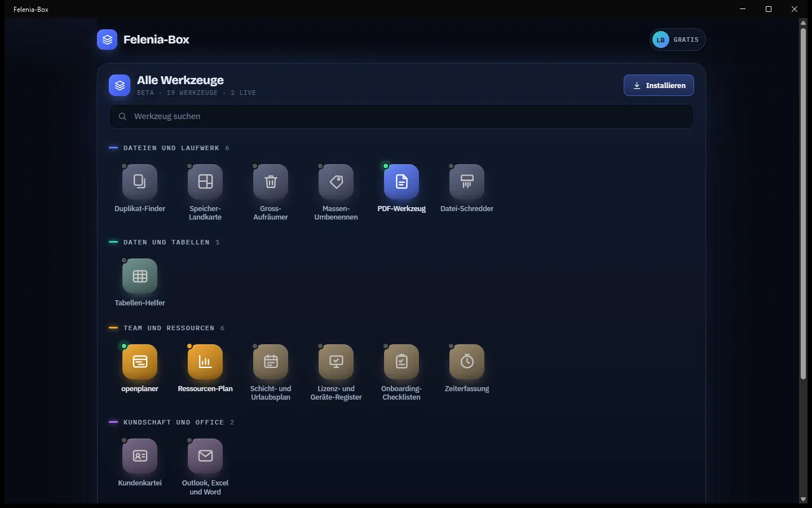Viewport: 812px width, 508px height.
Task: Open the Tabellen-Helfer grid icon
Action: pyautogui.click(x=140, y=276)
